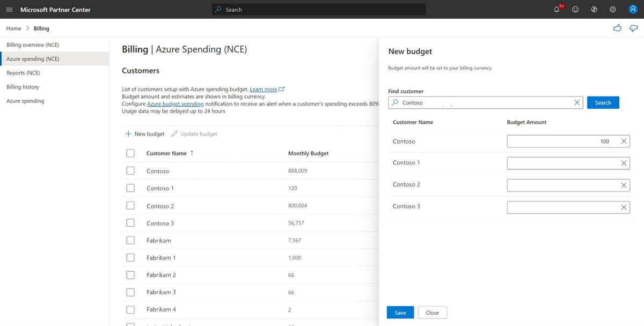Click the thumbs down icon
Screen dimensions: 644x326
pos(633,28)
